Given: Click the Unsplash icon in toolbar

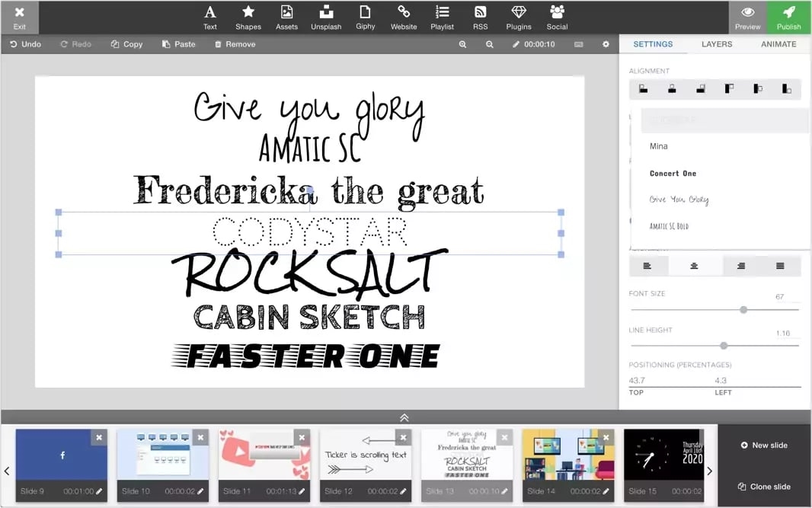Looking at the screenshot, I should (326, 17).
